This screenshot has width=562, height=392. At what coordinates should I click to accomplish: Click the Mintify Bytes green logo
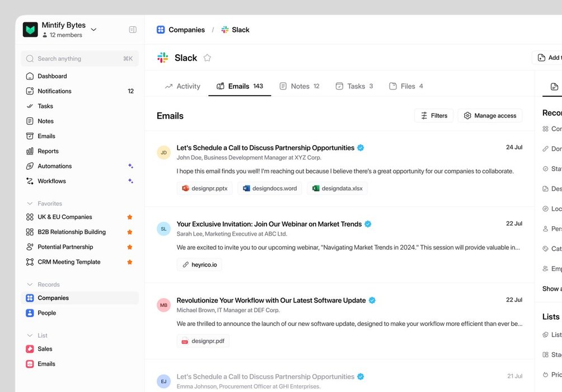click(x=30, y=30)
